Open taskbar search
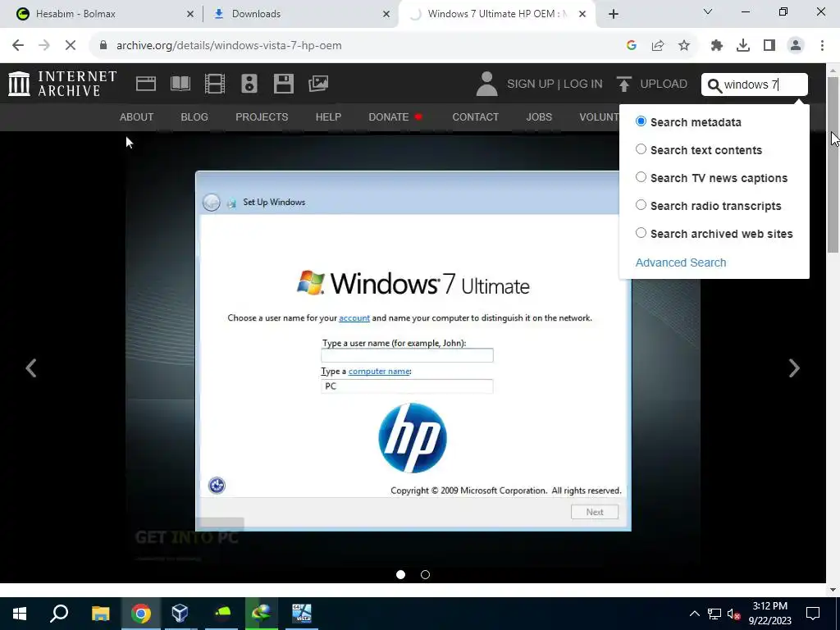The height and width of the screenshot is (630, 840). pos(59,614)
